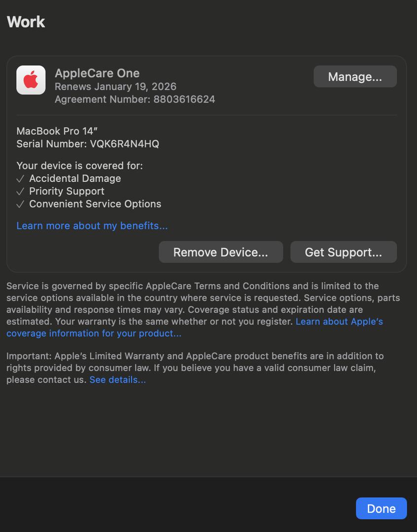Screen dimensions: 417x532
Task: Open the Manage... button for AppleCare One
Action: pos(355,77)
